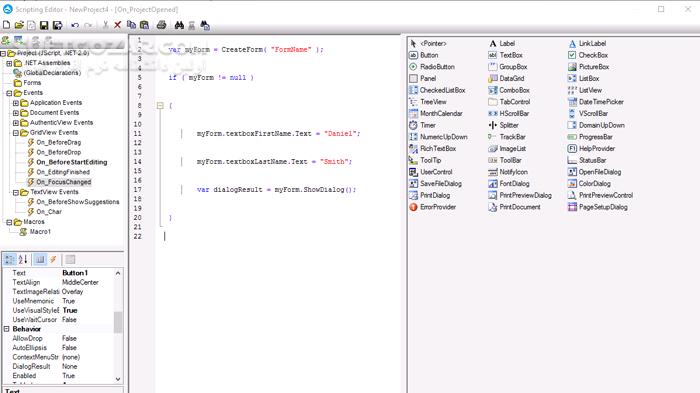Image resolution: width=700 pixels, height=393 pixels.
Task: Click the Print toolbar icon
Action: (161, 25)
